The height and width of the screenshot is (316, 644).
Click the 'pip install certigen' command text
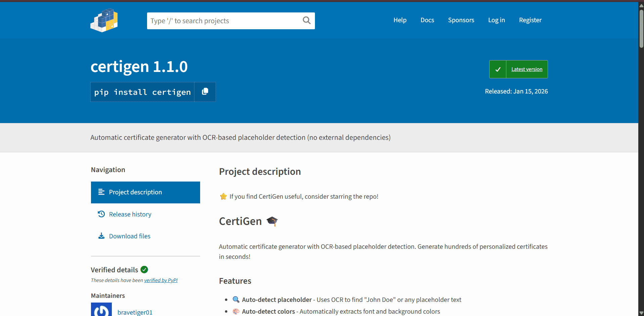point(142,92)
